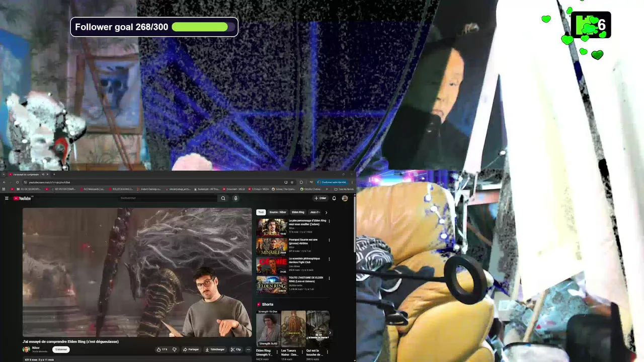Open the YouTube hamburger guide menu

[7, 198]
